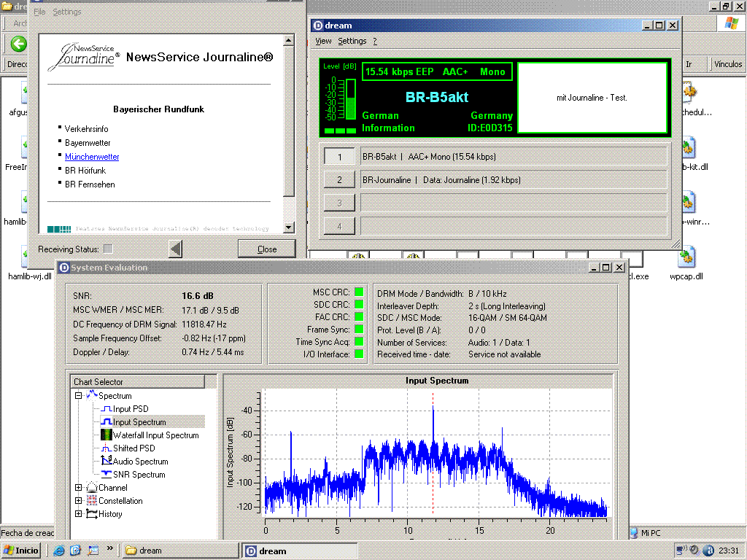Click Vínculos label in Explorer toolbar
The height and width of the screenshot is (560, 747).
coord(728,64)
